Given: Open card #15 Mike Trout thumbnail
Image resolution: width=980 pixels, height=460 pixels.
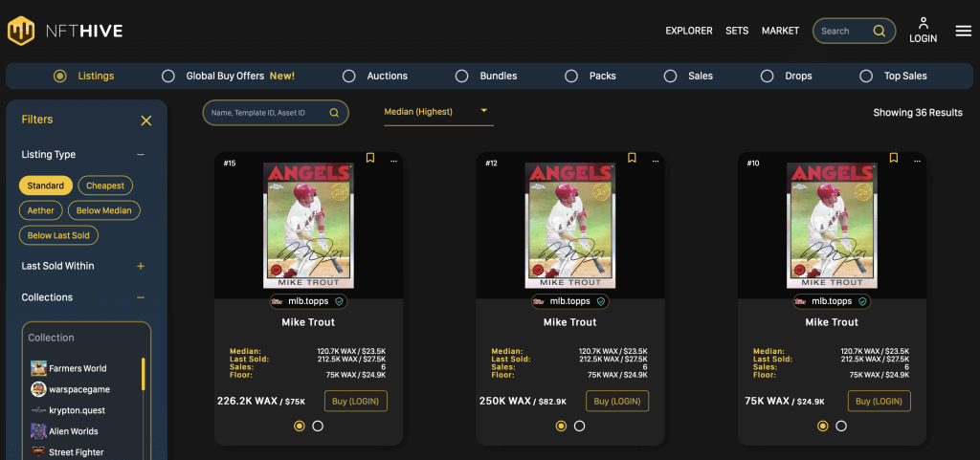Looking at the screenshot, I should coord(308,226).
